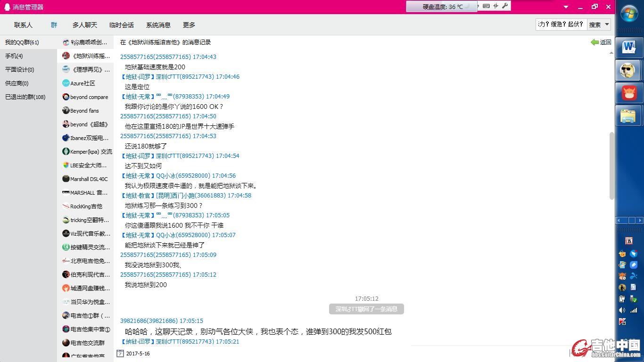Open the File Explorer taskbar icon
This screenshot has width=644, height=362.
pyautogui.click(x=629, y=115)
